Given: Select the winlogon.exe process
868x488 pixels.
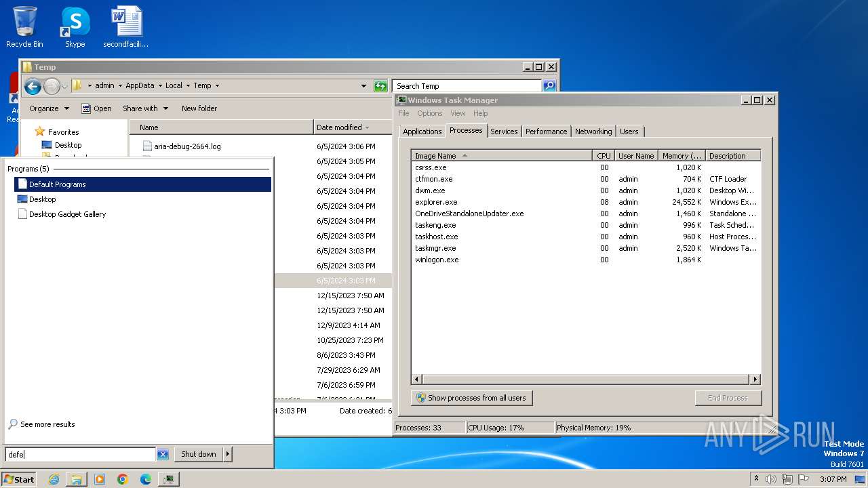Looking at the screenshot, I should (586, 260).
